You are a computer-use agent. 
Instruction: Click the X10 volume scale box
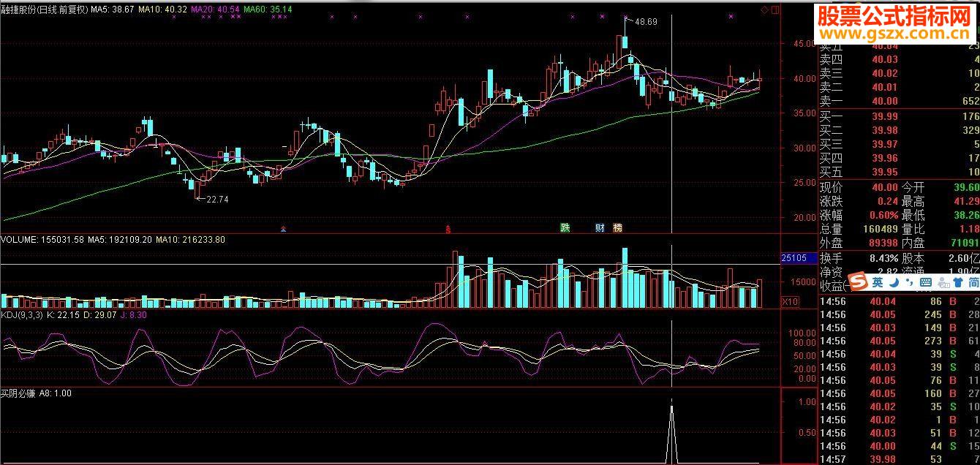click(x=790, y=302)
